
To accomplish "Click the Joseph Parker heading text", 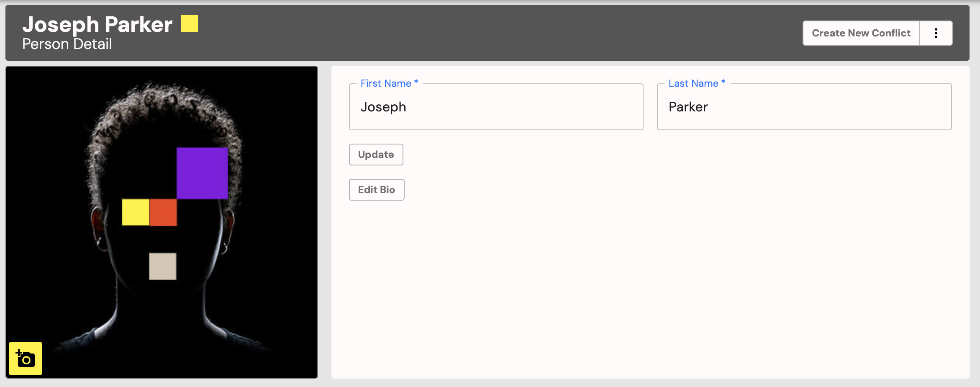I will (97, 24).
